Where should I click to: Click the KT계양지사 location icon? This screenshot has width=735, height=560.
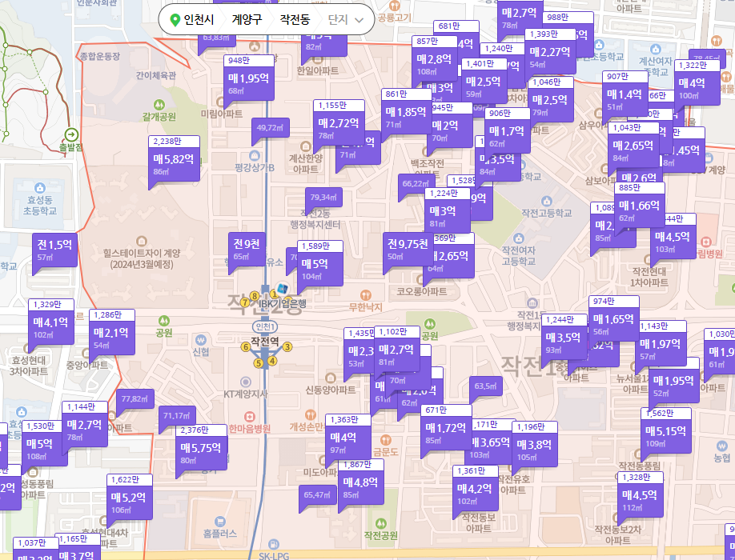pyautogui.click(x=246, y=382)
